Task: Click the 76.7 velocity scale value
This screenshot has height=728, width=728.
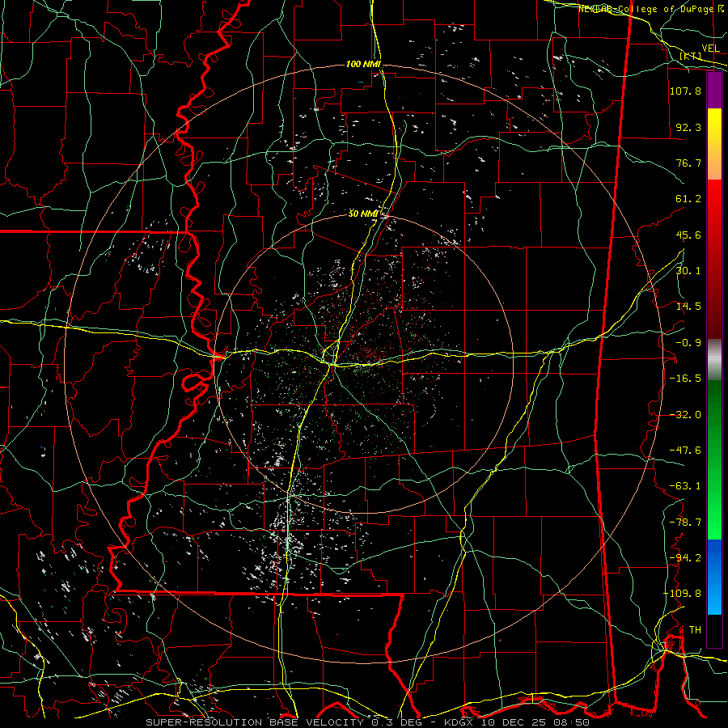Action: point(688,163)
